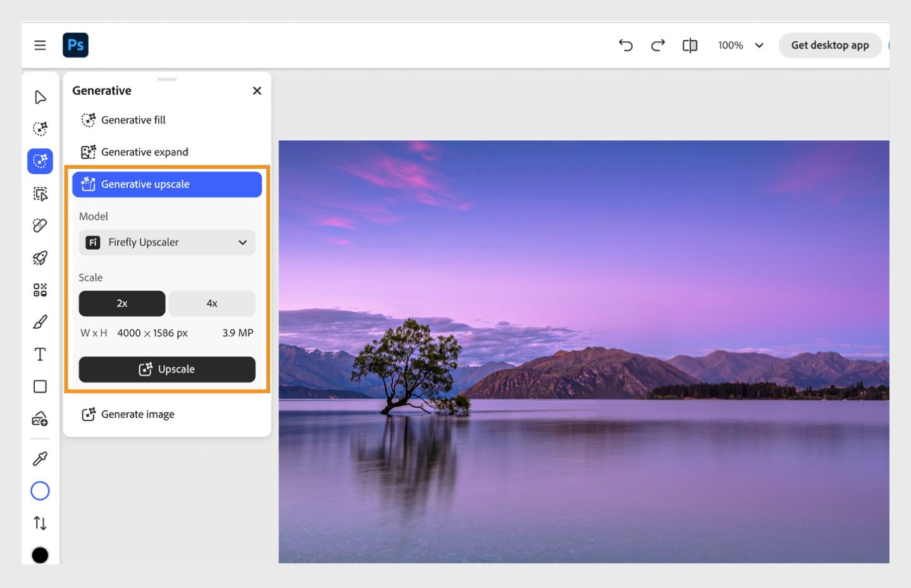The width and height of the screenshot is (911, 588).
Task: Select the Lasso selection tool
Action: (40, 128)
